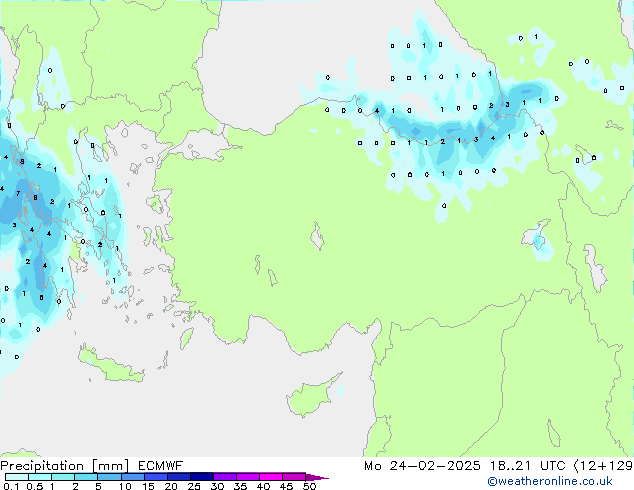Click the "0.5" legend scale label
Viewport: 634px width, 490px height.
35,486
